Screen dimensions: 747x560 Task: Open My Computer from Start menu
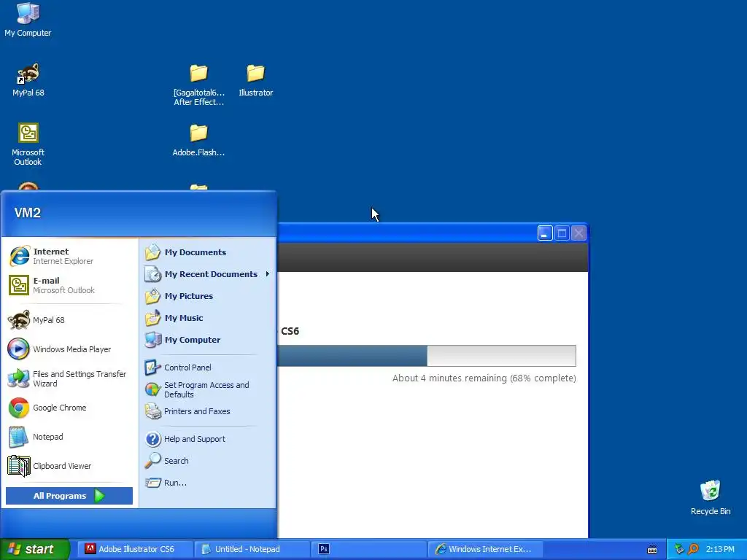point(208,340)
